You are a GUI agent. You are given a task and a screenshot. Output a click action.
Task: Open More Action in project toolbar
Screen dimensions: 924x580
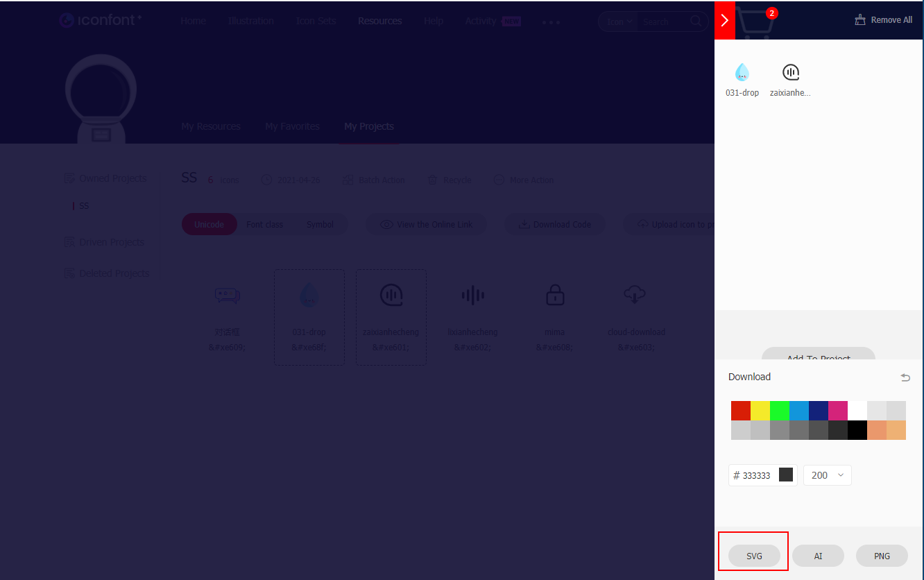(x=523, y=180)
